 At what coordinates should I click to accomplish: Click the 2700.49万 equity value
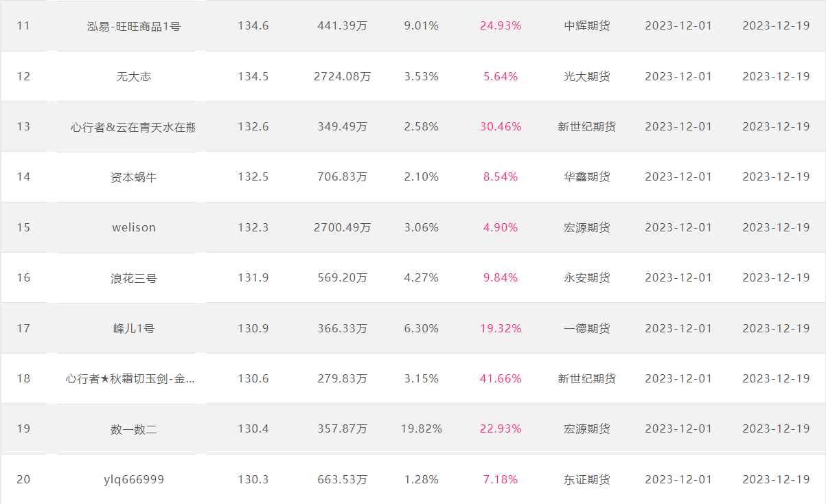(342, 227)
